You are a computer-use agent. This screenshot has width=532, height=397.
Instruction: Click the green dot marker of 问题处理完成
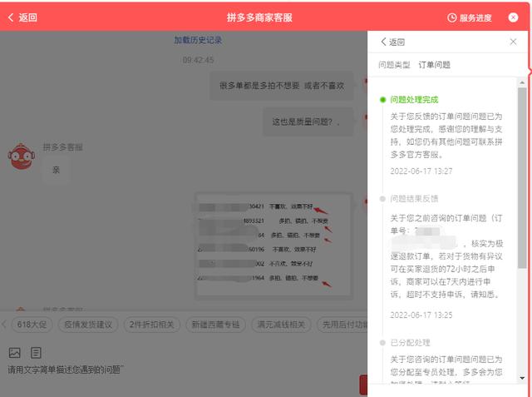point(382,100)
